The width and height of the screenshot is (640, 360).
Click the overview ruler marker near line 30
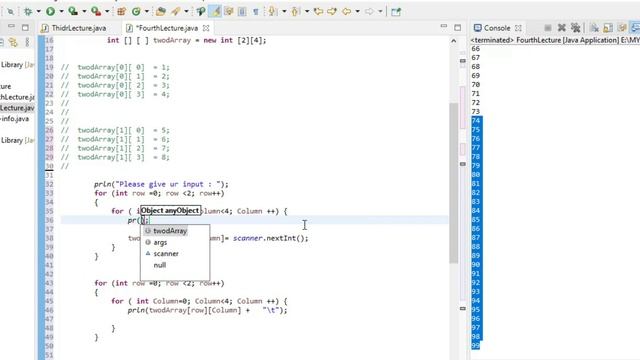click(462, 164)
